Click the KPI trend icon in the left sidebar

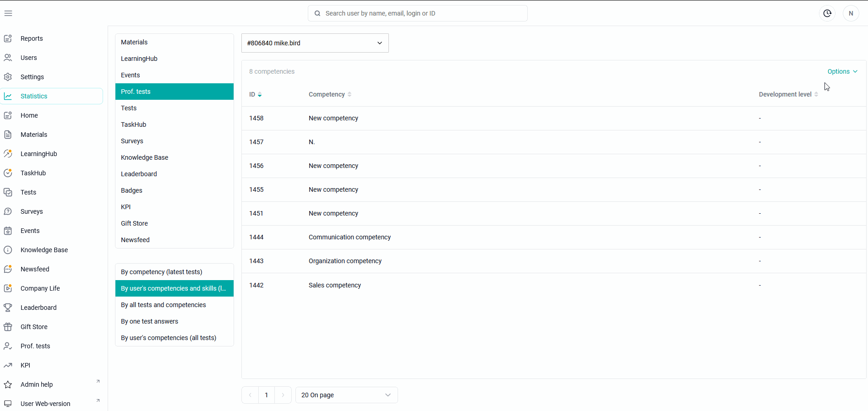pyautogui.click(x=8, y=365)
